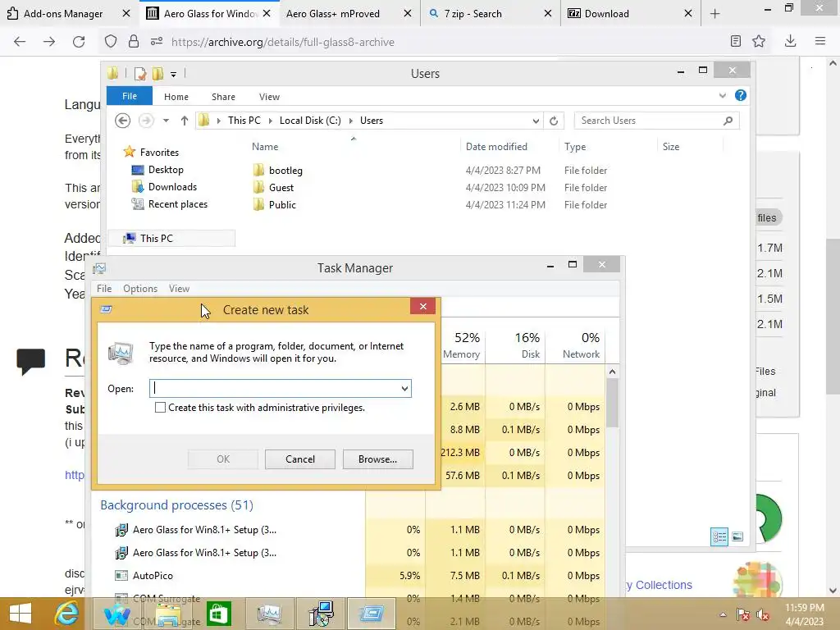The height and width of the screenshot is (630, 840).
Task: Open the Share ribbon tab
Action: pos(223,97)
